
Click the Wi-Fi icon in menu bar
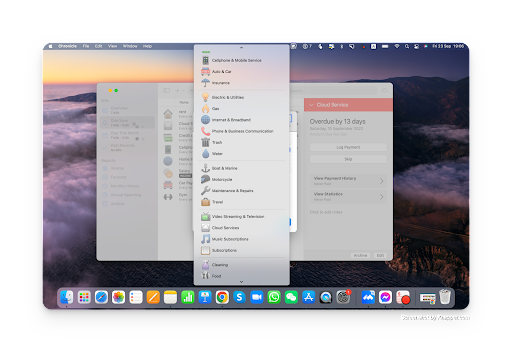[x=397, y=46]
